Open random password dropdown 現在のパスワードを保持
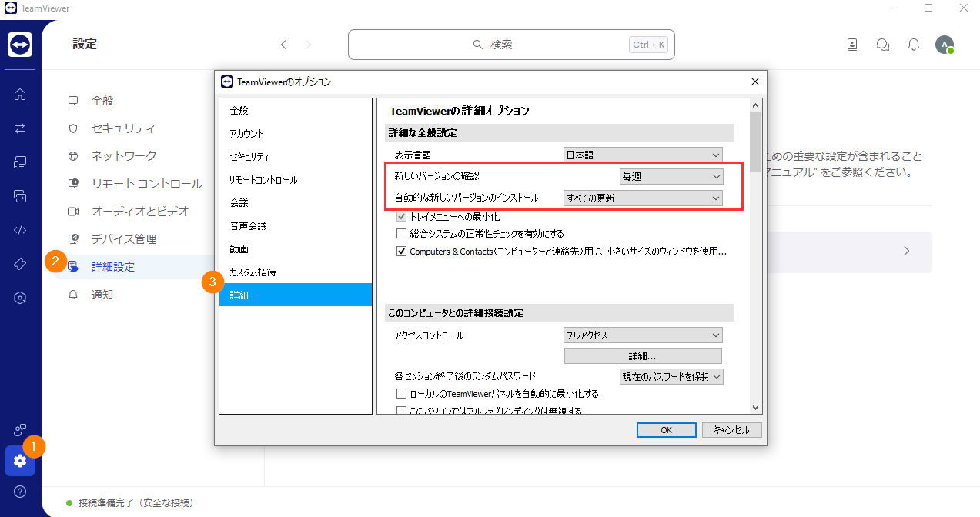The image size is (980, 517). pyautogui.click(x=671, y=377)
